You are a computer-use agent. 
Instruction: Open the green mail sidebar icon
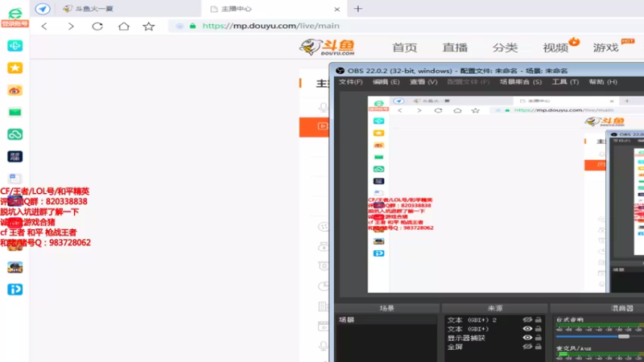(x=14, y=112)
